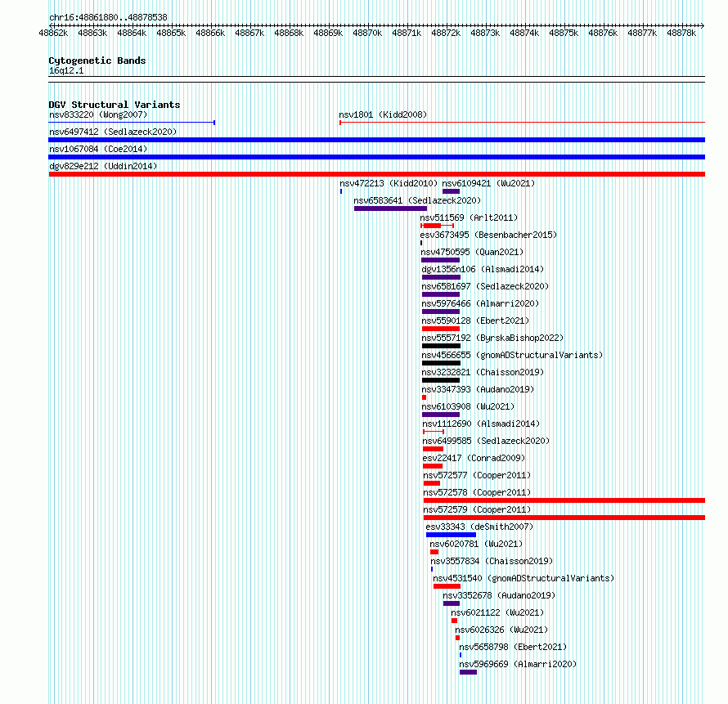
Task: Open the nsv5976466 (Almarri2020) variant
Action: coord(480,303)
